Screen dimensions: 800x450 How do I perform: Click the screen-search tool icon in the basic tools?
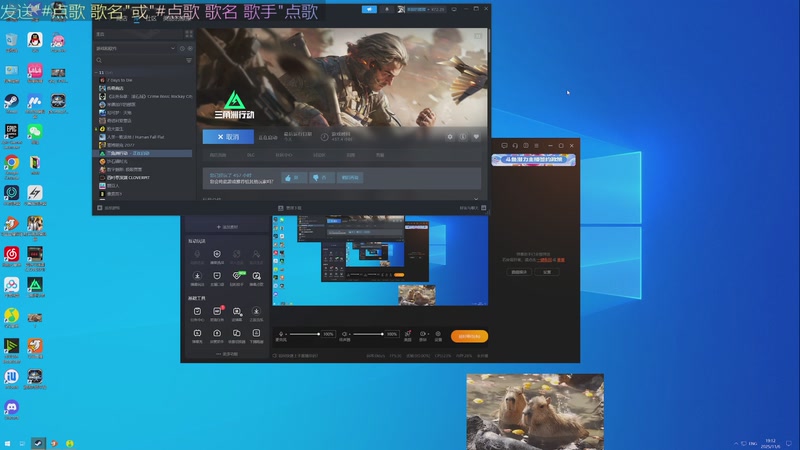(x=237, y=313)
